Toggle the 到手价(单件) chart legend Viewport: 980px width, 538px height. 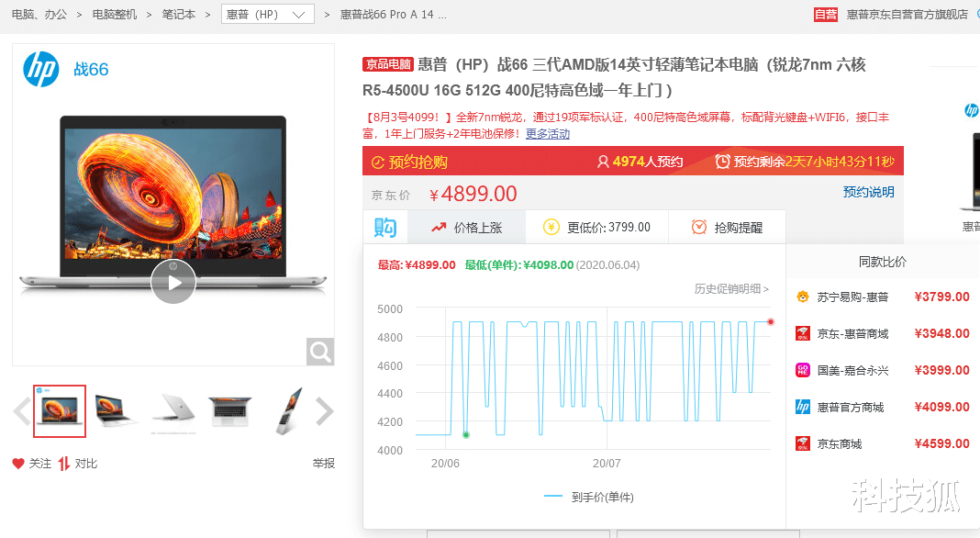coord(589,498)
